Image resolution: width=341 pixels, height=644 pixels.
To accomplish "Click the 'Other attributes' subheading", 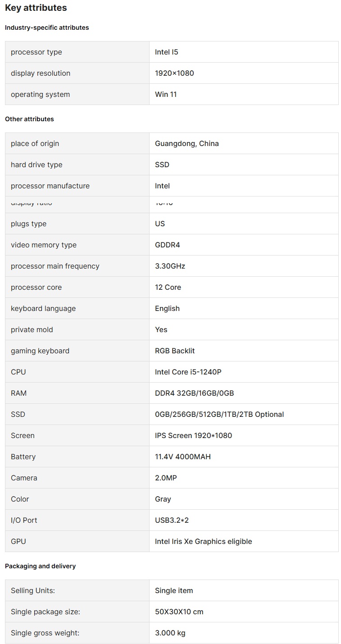I will click(29, 119).
